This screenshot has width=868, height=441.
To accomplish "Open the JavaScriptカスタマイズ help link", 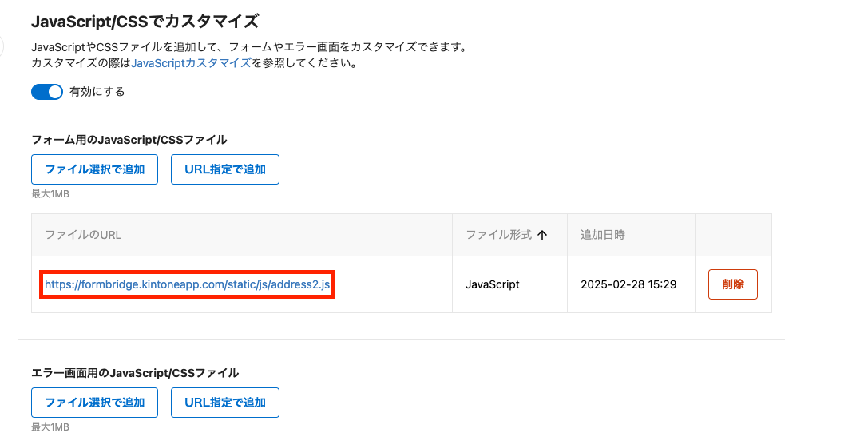I will click(191, 62).
